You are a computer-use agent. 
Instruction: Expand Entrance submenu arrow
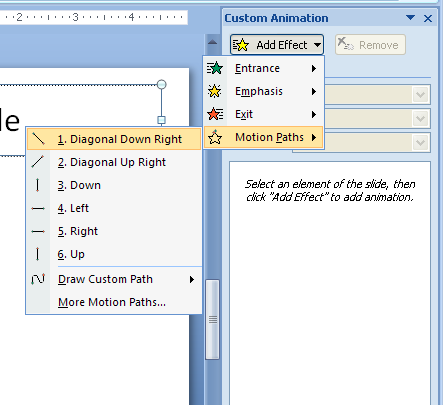314,68
